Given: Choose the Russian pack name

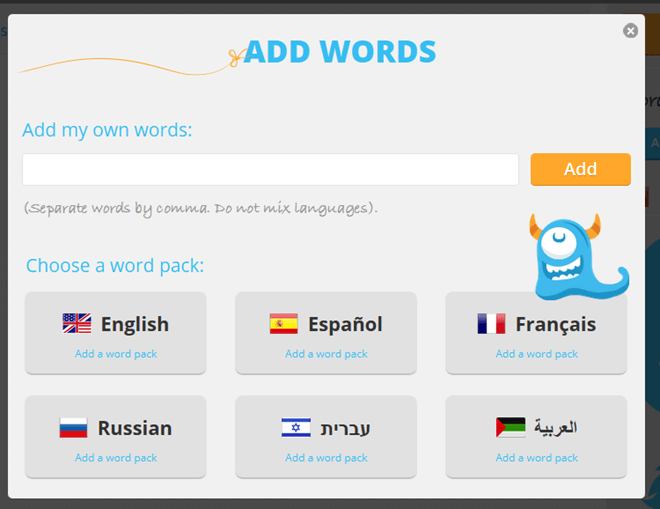Looking at the screenshot, I should [x=135, y=428].
